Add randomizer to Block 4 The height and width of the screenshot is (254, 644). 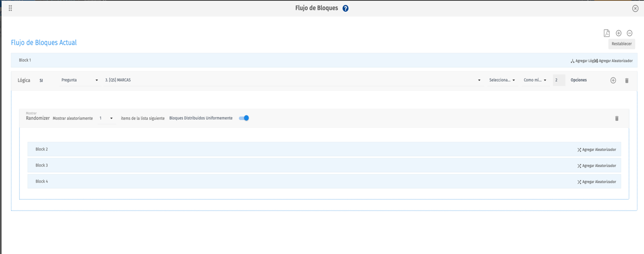[x=597, y=182]
